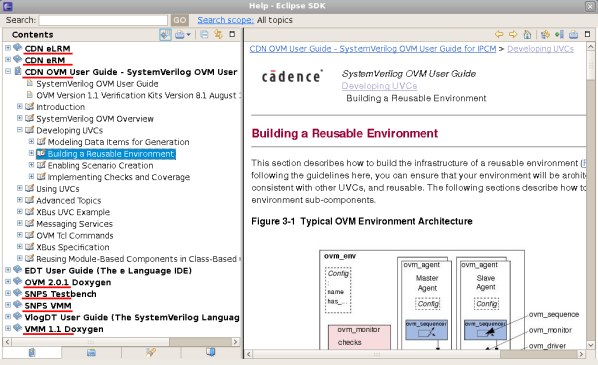Click the topic icon beside Introduction

click(29, 106)
